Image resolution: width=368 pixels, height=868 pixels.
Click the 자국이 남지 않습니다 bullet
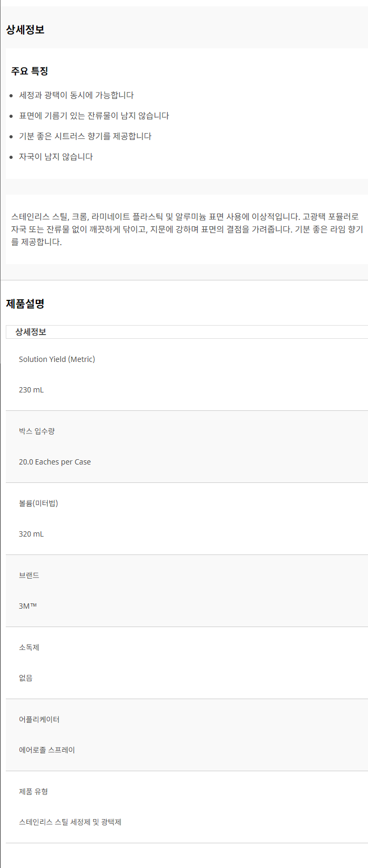56,157
